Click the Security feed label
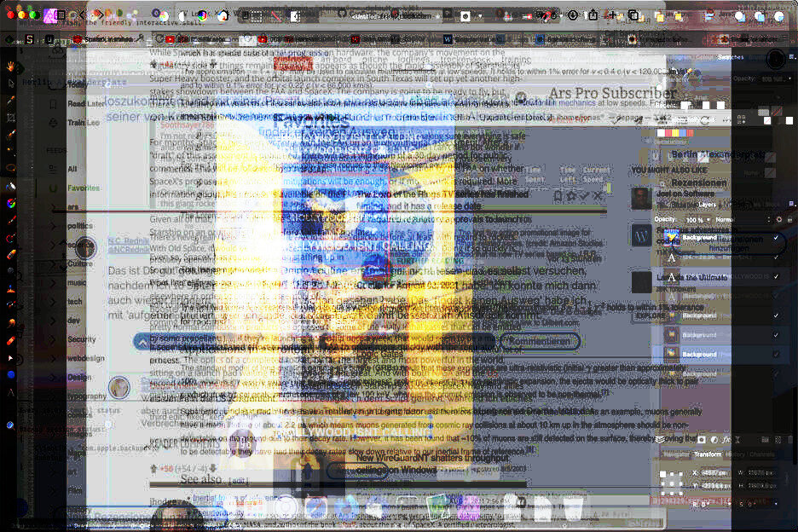This screenshot has height=532, width=798. [82, 339]
